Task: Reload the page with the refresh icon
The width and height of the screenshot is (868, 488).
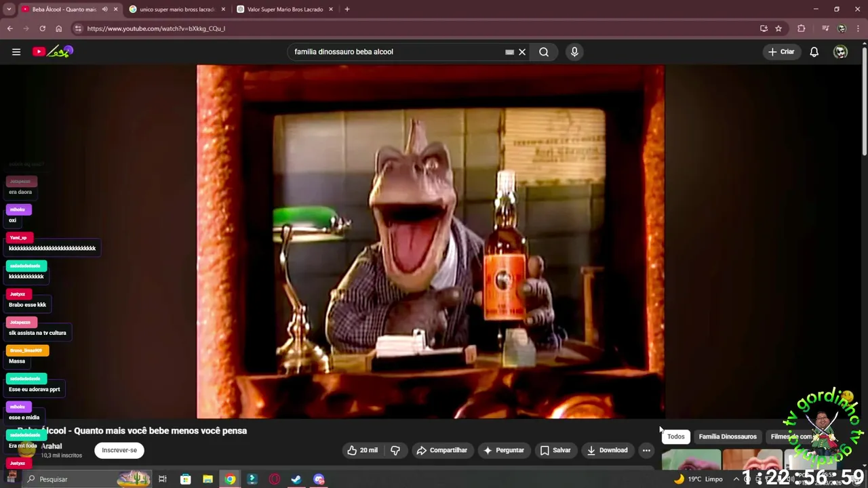Action: [42, 28]
